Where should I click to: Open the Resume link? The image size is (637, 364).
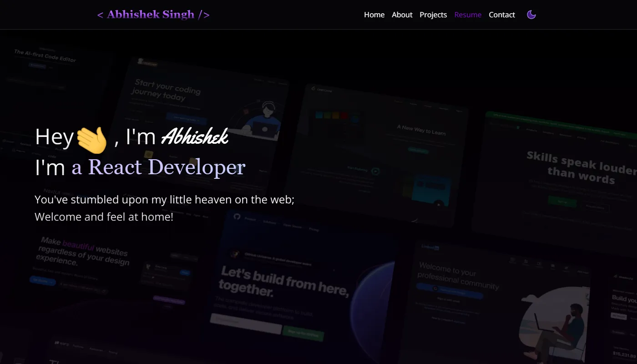(468, 15)
